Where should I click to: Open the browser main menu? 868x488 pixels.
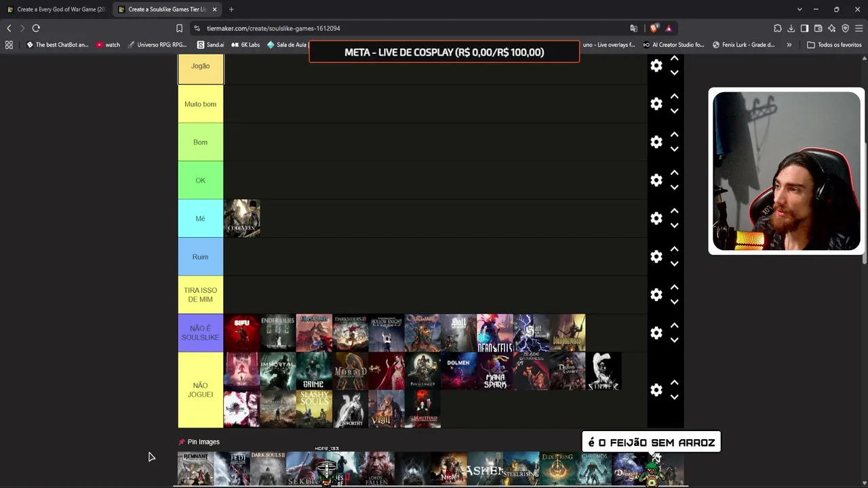tap(859, 28)
